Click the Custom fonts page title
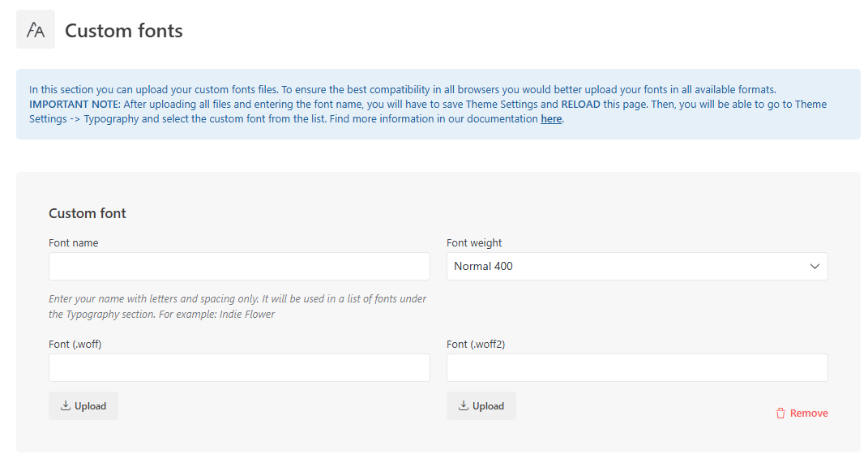868x467 pixels. [124, 31]
